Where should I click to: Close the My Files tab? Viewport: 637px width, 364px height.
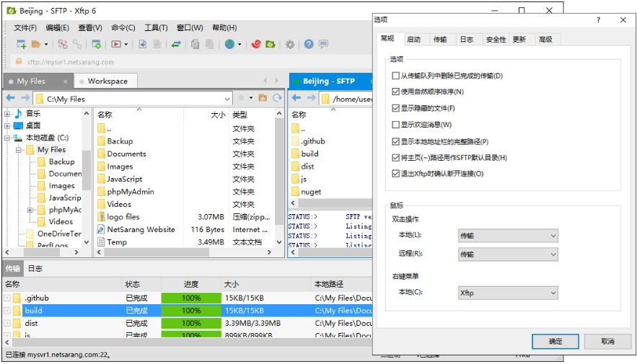(65, 81)
